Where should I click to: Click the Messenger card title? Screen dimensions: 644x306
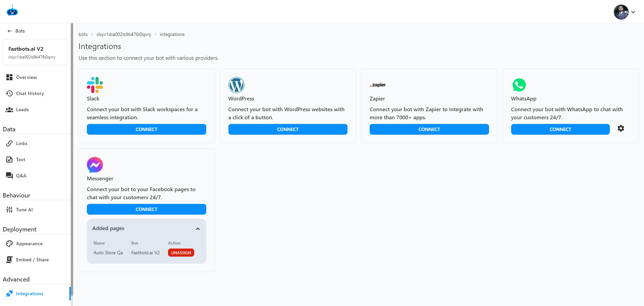[x=100, y=179]
